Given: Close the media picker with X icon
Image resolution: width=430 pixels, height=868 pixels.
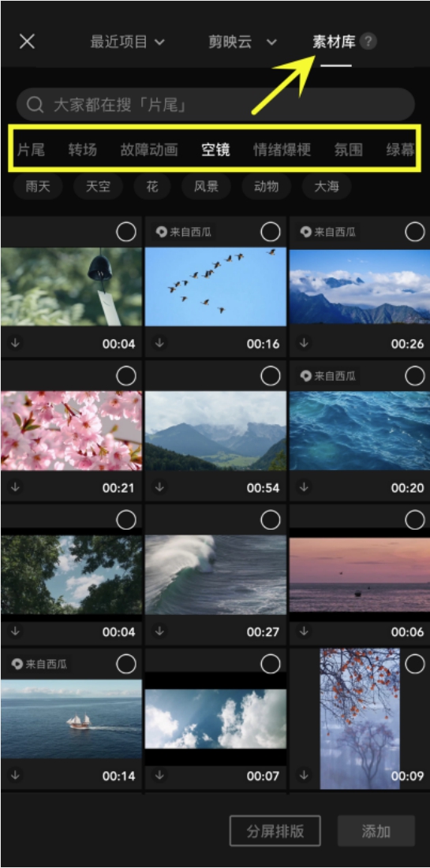Looking at the screenshot, I should click(x=27, y=42).
